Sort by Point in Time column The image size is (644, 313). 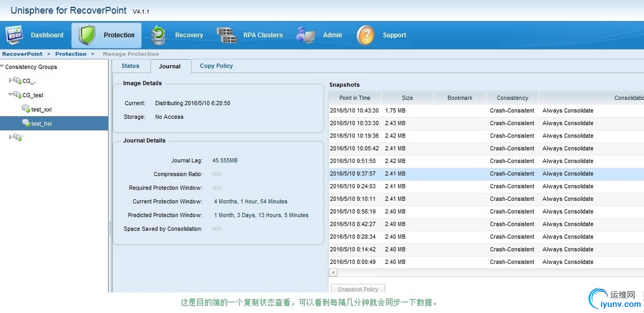(355, 98)
